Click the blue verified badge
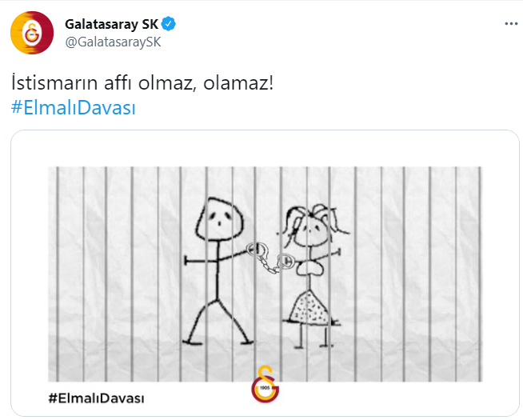The height and width of the screenshot is (420, 523). click(x=169, y=24)
